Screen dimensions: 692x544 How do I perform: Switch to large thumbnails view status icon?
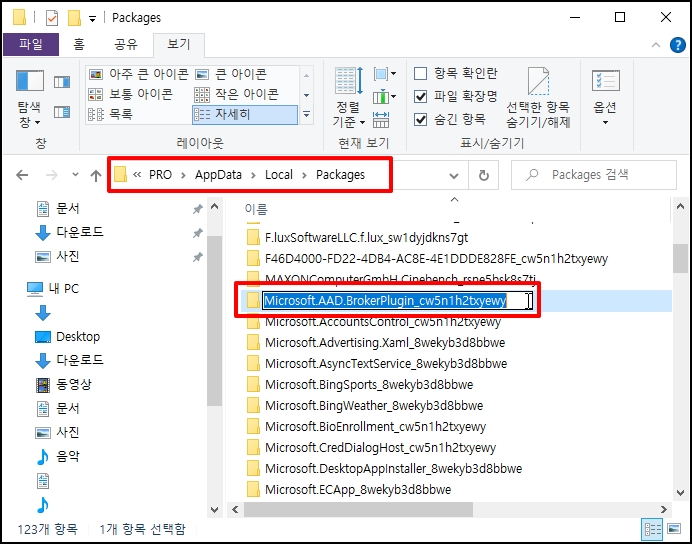674,529
